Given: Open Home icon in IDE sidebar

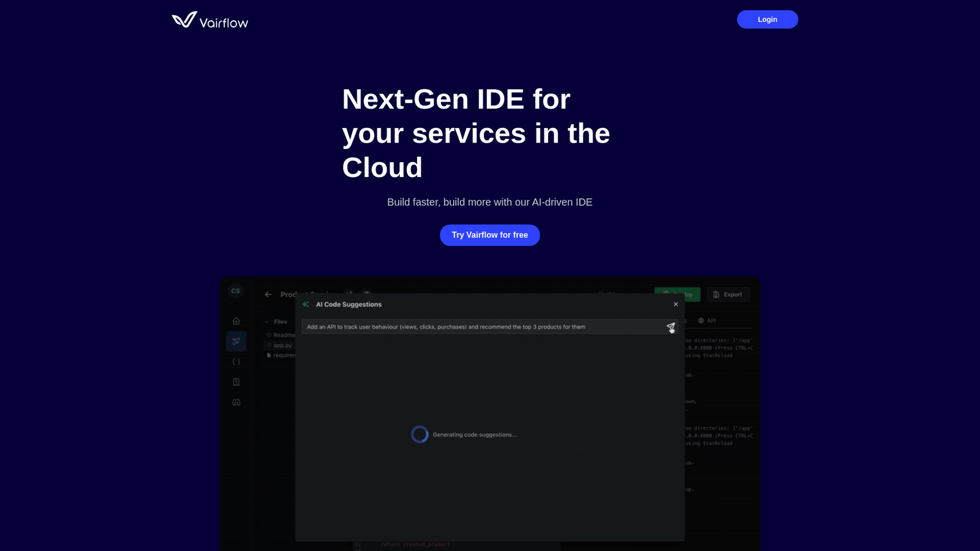Looking at the screenshot, I should 236,321.
